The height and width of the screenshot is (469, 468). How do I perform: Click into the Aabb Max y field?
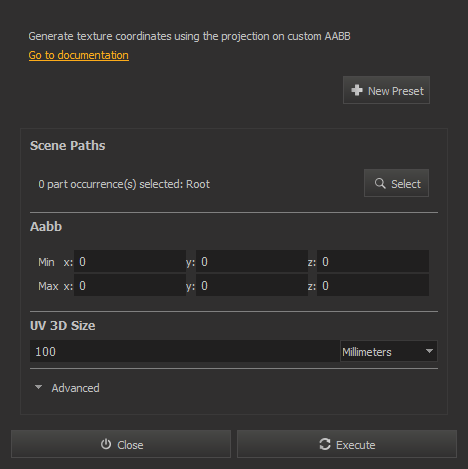click(252, 285)
